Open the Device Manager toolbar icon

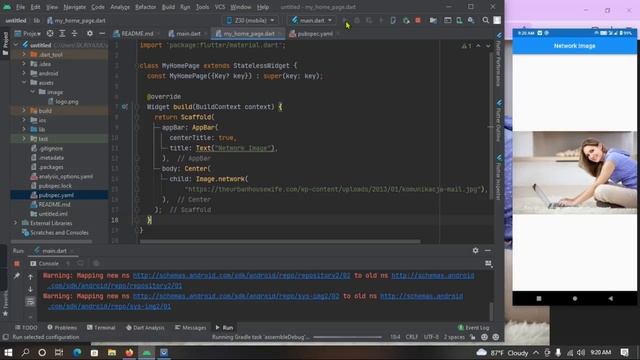(x=459, y=20)
